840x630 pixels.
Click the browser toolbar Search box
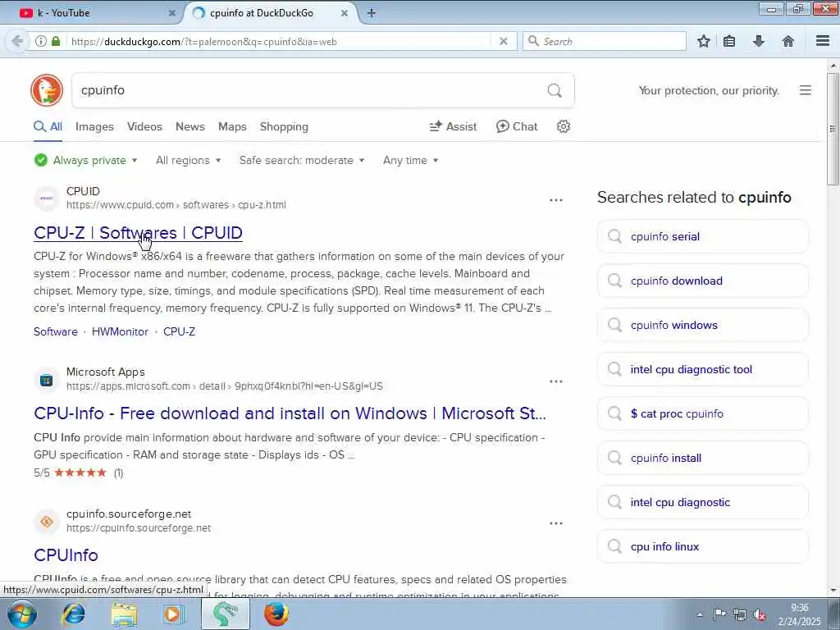click(x=605, y=41)
